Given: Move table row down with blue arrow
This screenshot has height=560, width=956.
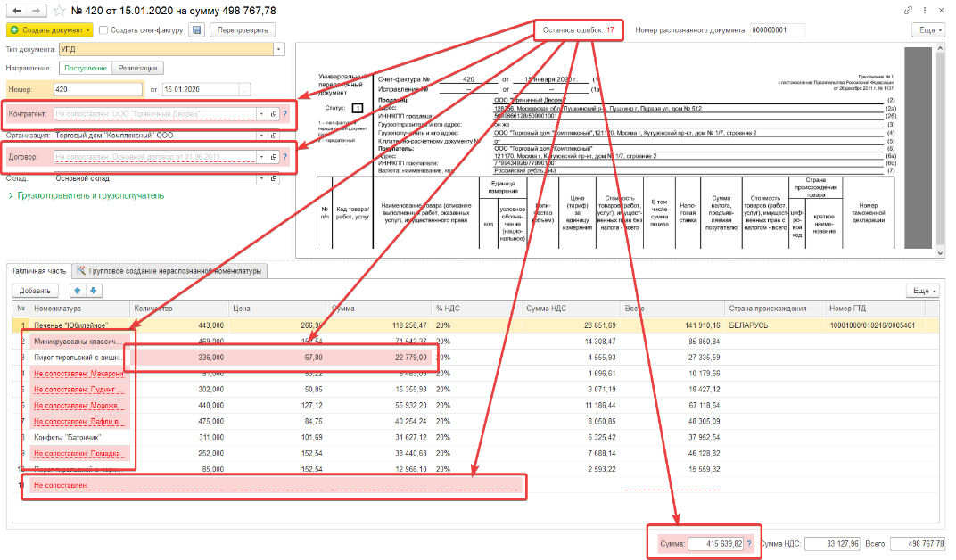Looking at the screenshot, I should 94,291.
